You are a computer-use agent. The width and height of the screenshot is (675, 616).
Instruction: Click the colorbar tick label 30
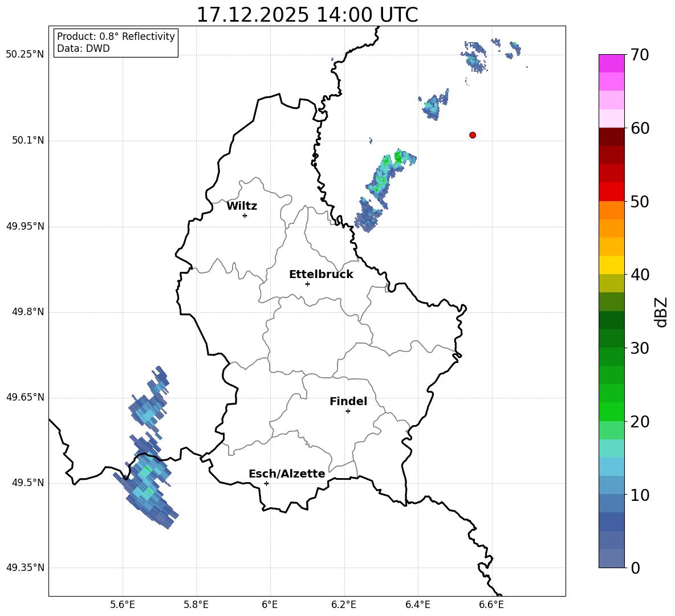640,348
